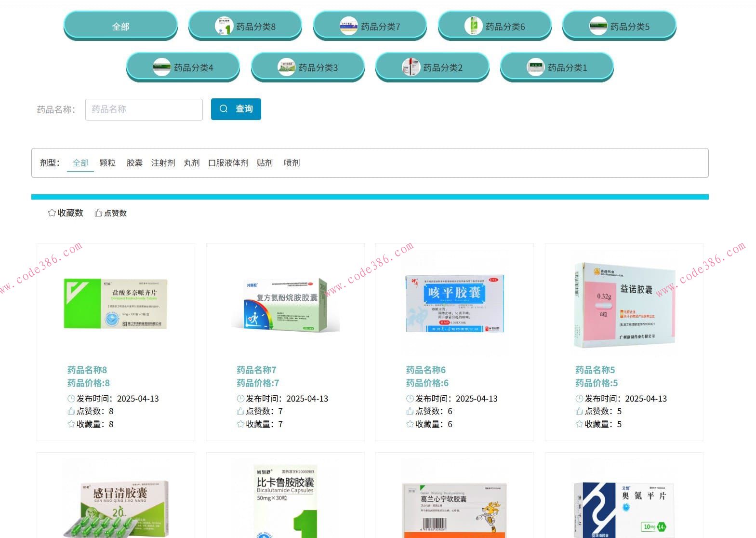This screenshot has height=538, width=756.
Task: Filter by 贴剂 dosage form
Action: pos(265,163)
